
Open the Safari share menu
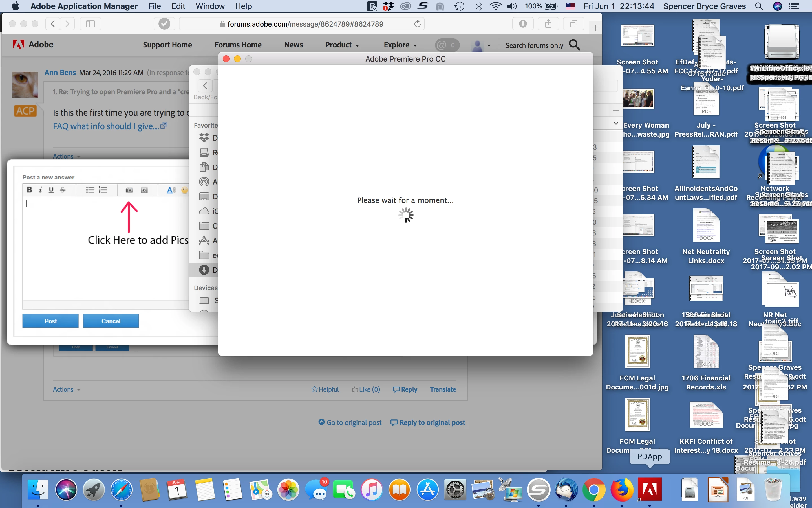coord(548,24)
